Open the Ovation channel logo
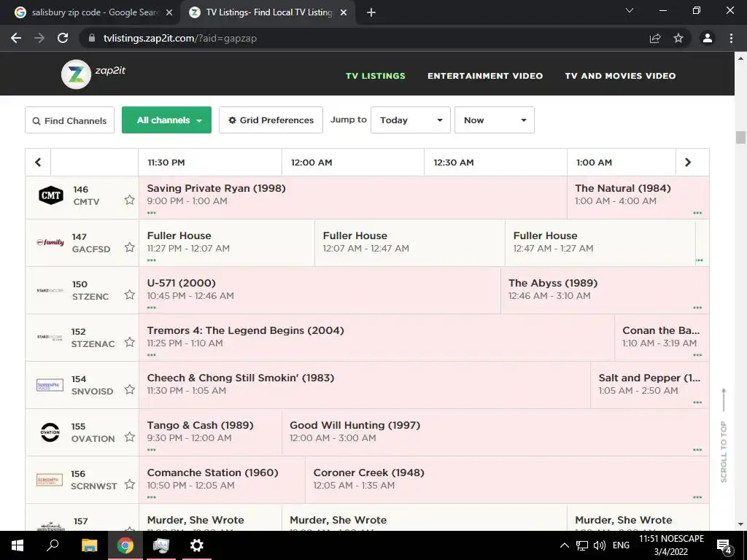Image resolution: width=747 pixels, height=560 pixels. 50,432
